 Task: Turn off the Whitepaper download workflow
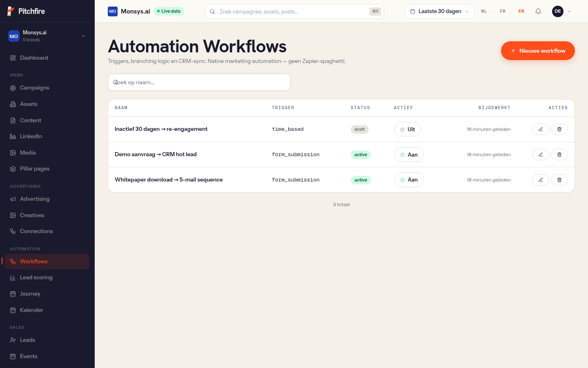[409, 180]
